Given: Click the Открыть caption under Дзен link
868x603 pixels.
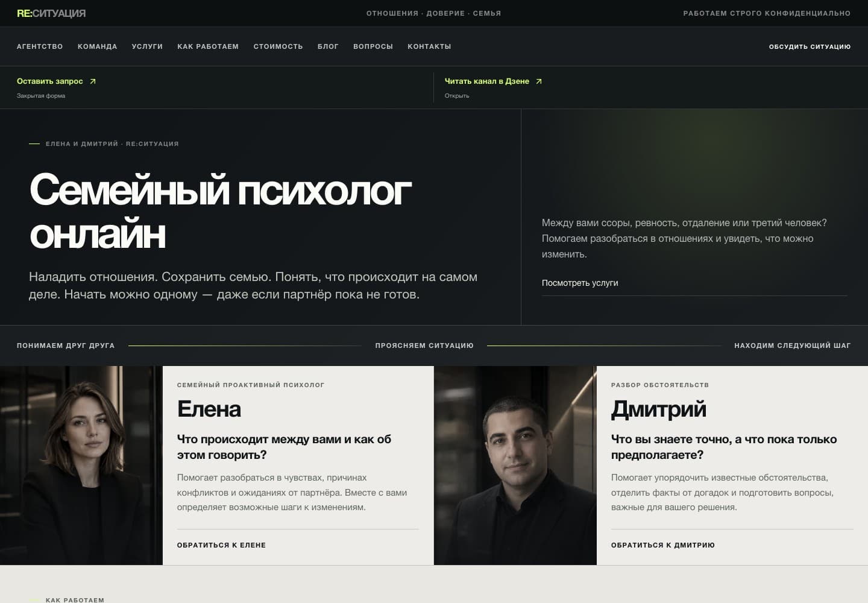Looking at the screenshot, I should point(457,96).
